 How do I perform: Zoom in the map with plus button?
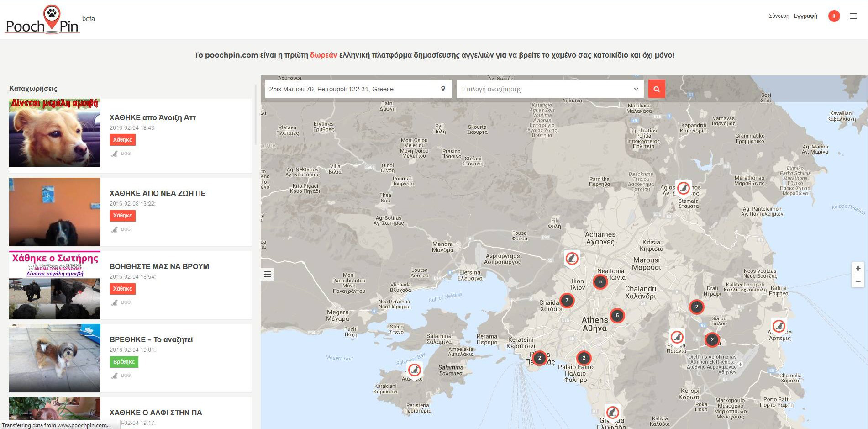coord(858,269)
